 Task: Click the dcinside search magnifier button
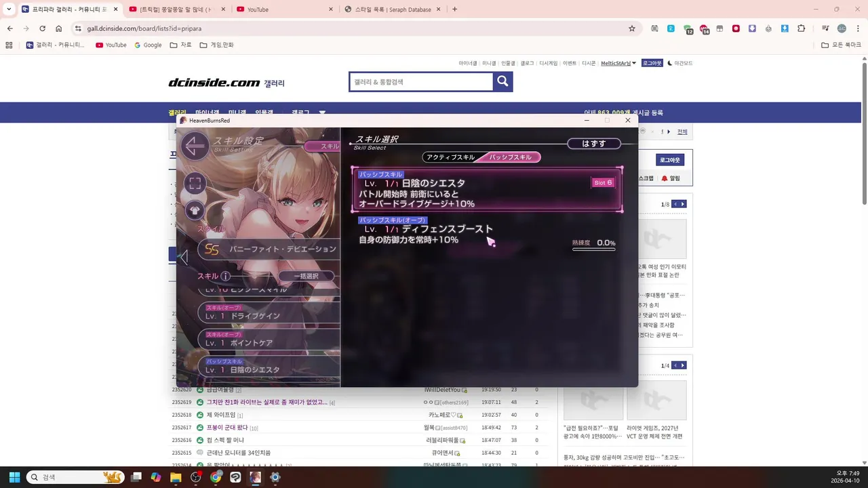(x=502, y=82)
